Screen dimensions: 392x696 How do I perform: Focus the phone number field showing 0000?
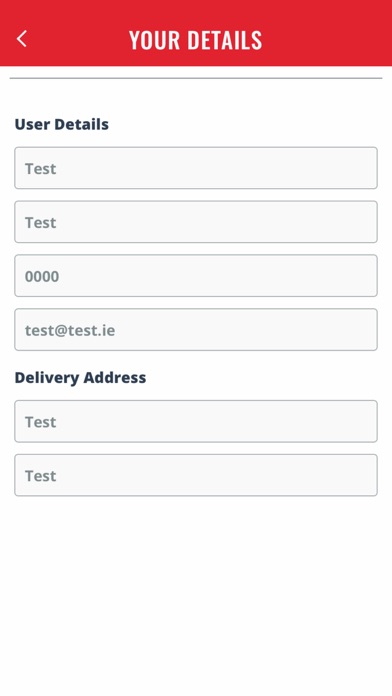tap(196, 276)
